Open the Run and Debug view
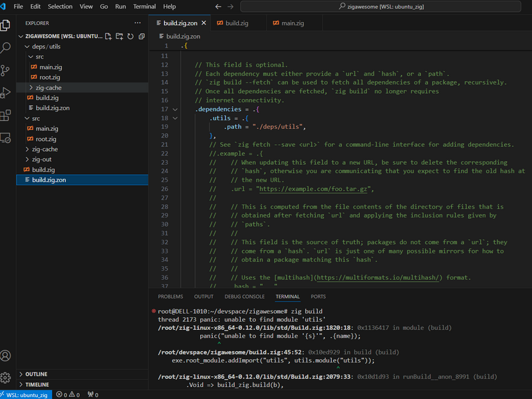The height and width of the screenshot is (399, 532). tap(7, 92)
